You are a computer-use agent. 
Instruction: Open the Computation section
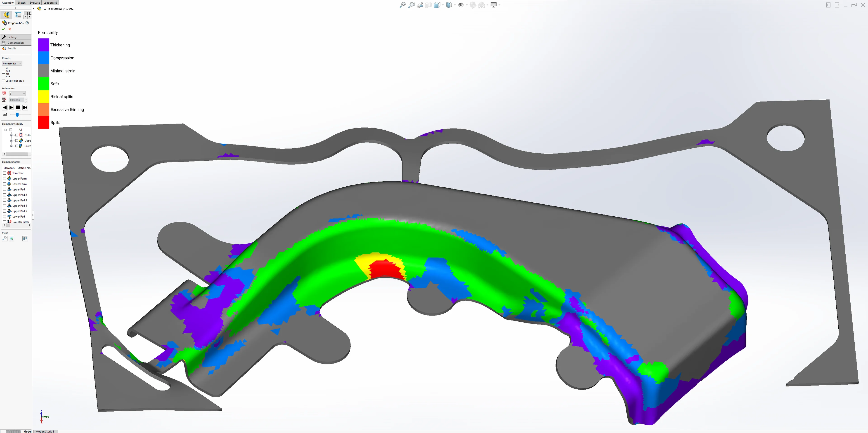[x=16, y=43]
